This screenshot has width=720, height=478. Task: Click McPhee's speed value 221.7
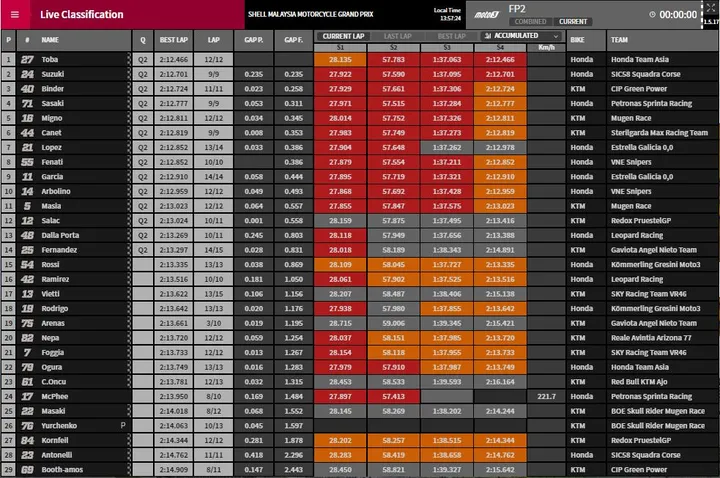click(x=546, y=396)
